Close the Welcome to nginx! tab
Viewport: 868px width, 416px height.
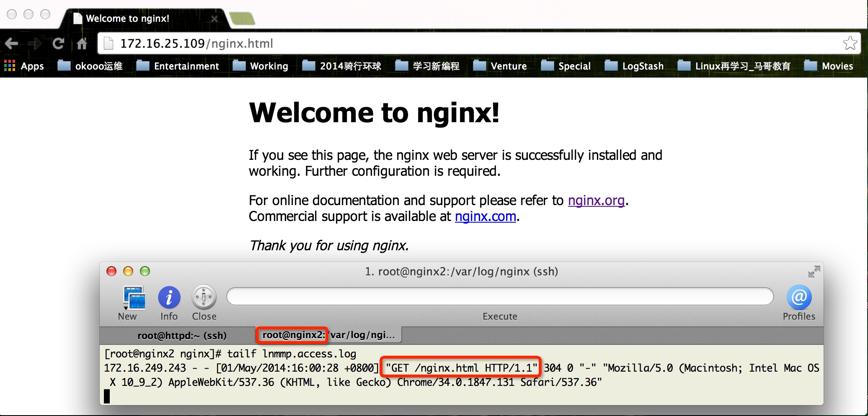pos(214,19)
